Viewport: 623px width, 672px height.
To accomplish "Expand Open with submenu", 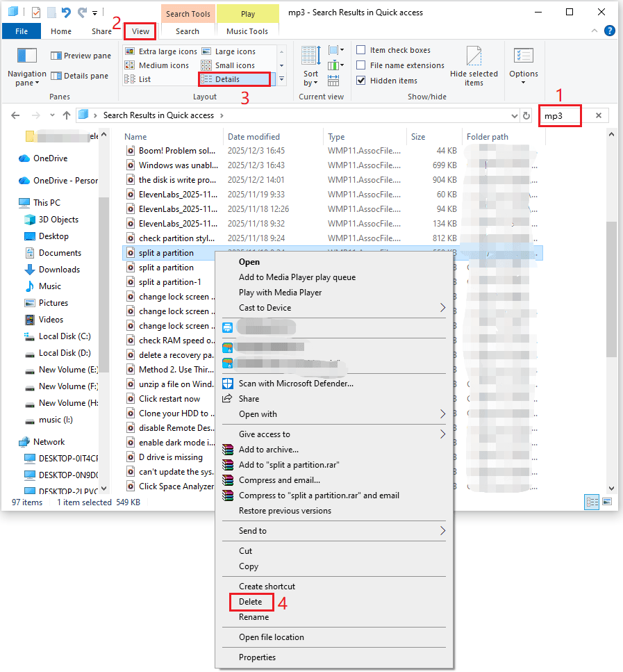I will pyautogui.click(x=442, y=414).
